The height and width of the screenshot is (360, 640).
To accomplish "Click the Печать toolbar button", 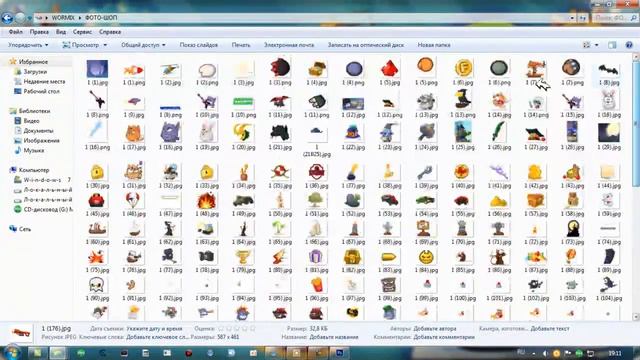I will click(x=241, y=45).
